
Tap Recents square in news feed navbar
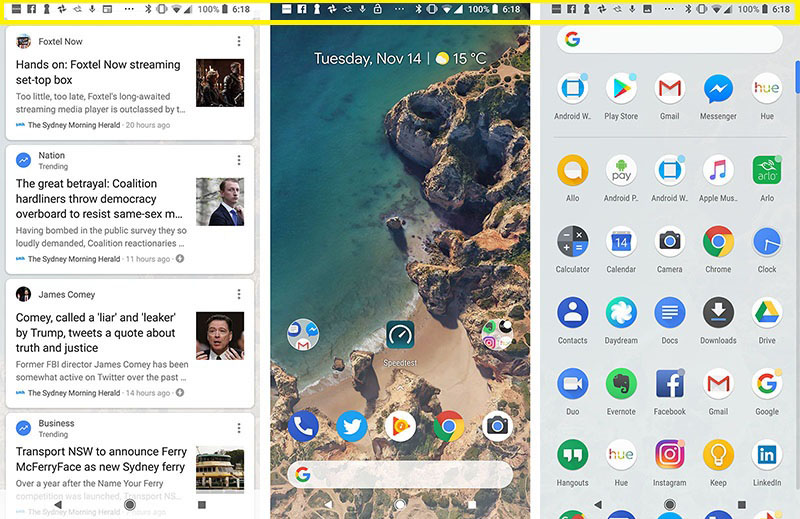(x=202, y=505)
